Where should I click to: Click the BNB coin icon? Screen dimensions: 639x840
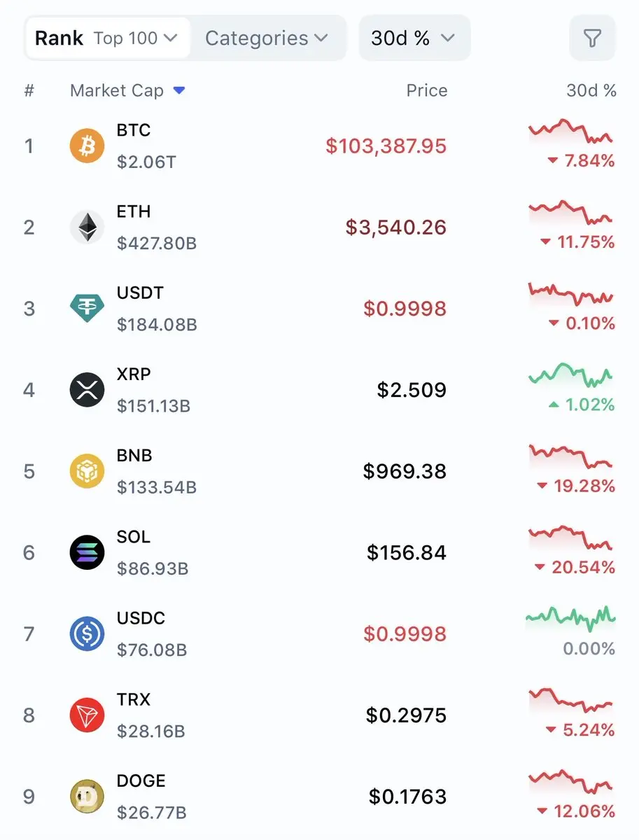pos(87,471)
